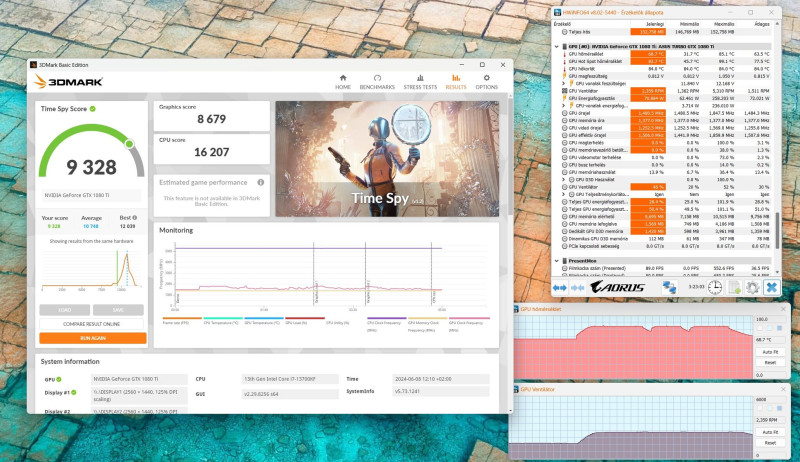Click the LOAD button in 3DMark
This screenshot has width=800, height=462.
64,310
